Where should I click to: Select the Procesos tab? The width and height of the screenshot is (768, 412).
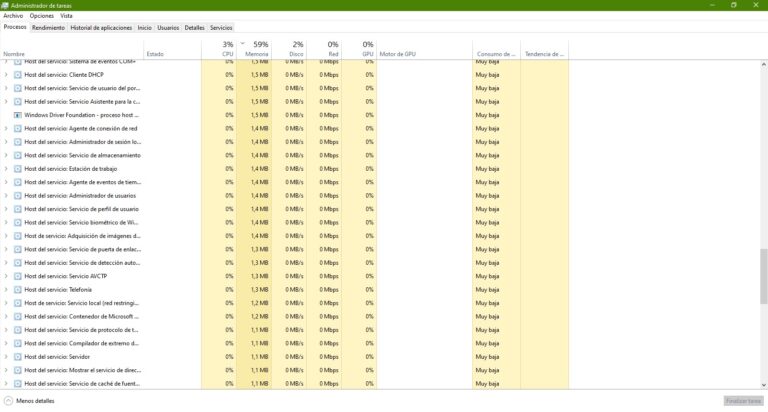click(x=15, y=27)
